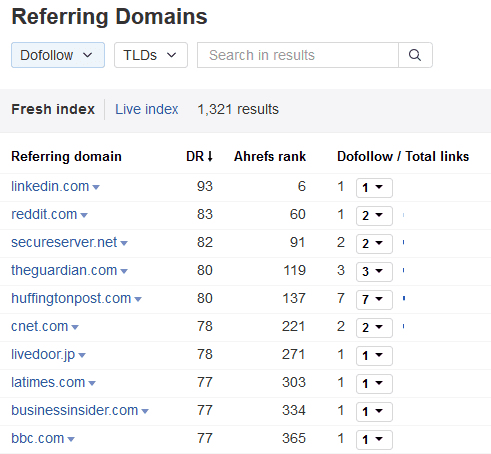Click the caret beside businessinsider.com
Viewport: 491px width, 454px height.
[x=145, y=411]
